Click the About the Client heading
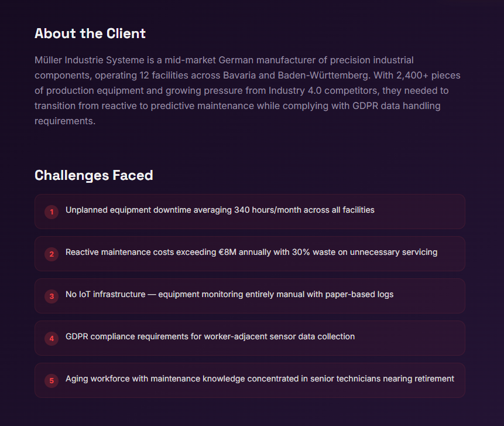This screenshot has height=426, width=504. coord(90,33)
